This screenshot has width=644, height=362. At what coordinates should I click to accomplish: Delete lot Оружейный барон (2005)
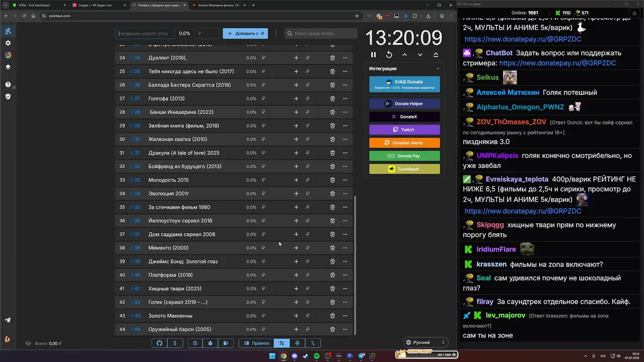(x=333, y=329)
